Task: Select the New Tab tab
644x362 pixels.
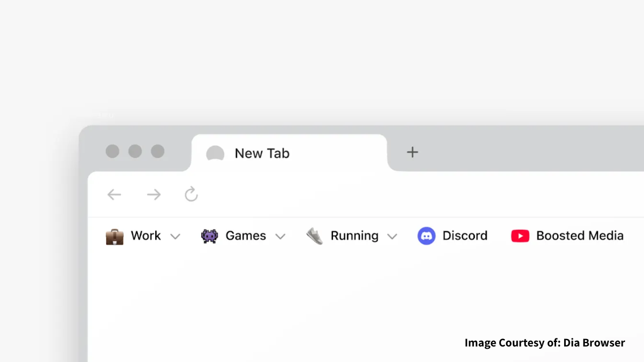Action: [287, 153]
